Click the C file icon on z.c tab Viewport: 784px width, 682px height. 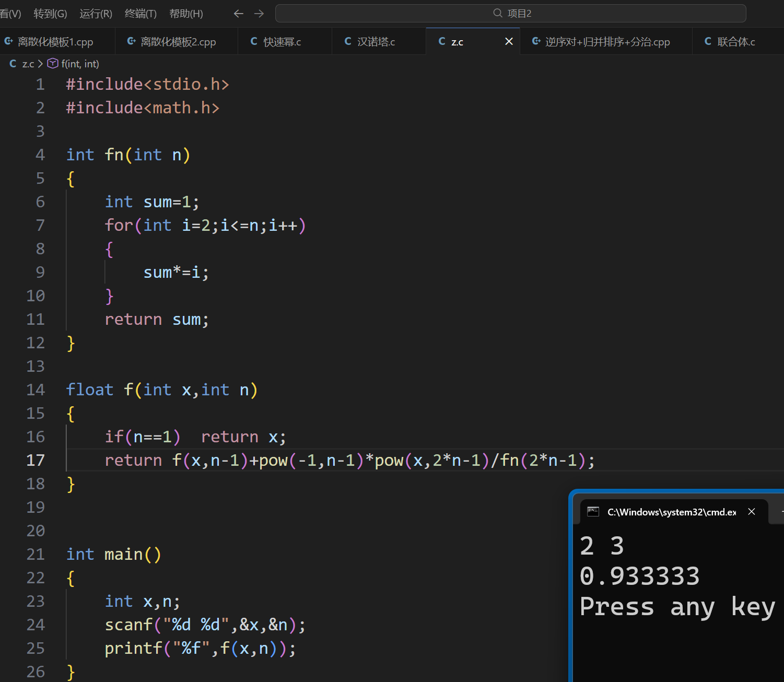tap(442, 41)
